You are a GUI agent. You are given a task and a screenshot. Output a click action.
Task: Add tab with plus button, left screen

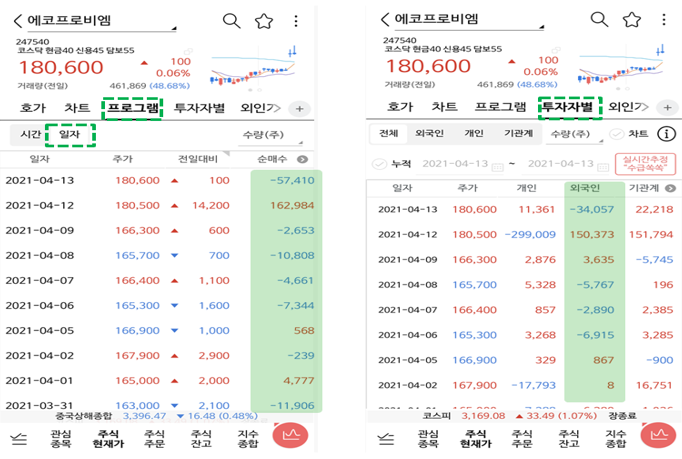[299, 109]
